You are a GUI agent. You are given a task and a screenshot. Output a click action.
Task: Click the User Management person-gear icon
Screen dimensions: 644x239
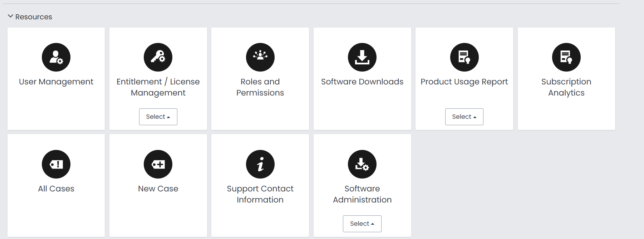(x=56, y=57)
